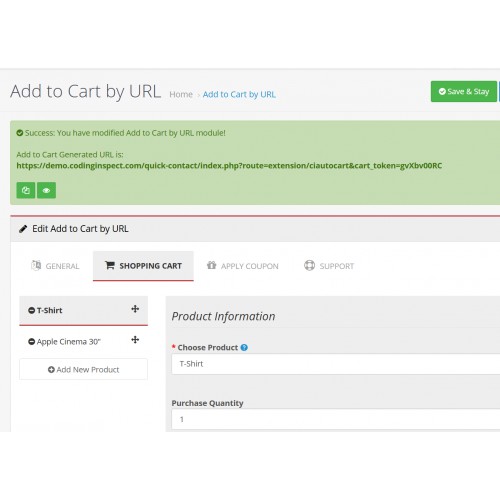Go to Home breadcrumb link
Viewport: 500px width, 500px height.
pyautogui.click(x=181, y=94)
